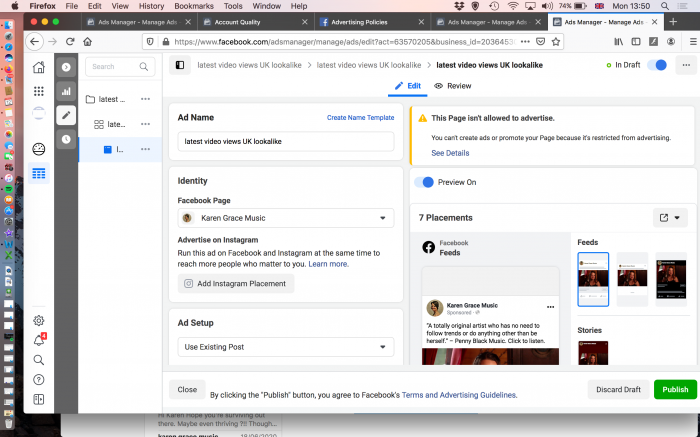
Task: Toggle the side panel layout icon near breadcrumb
Action: tap(180, 65)
